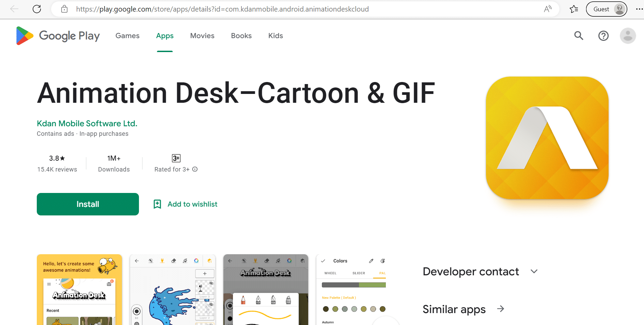Expand the Developer contact section

click(534, 272)
